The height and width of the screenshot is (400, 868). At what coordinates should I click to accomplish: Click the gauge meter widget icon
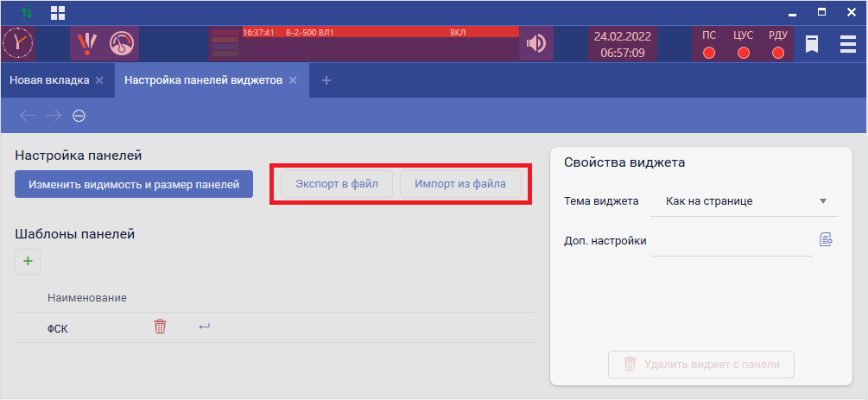tap(123, 43)
